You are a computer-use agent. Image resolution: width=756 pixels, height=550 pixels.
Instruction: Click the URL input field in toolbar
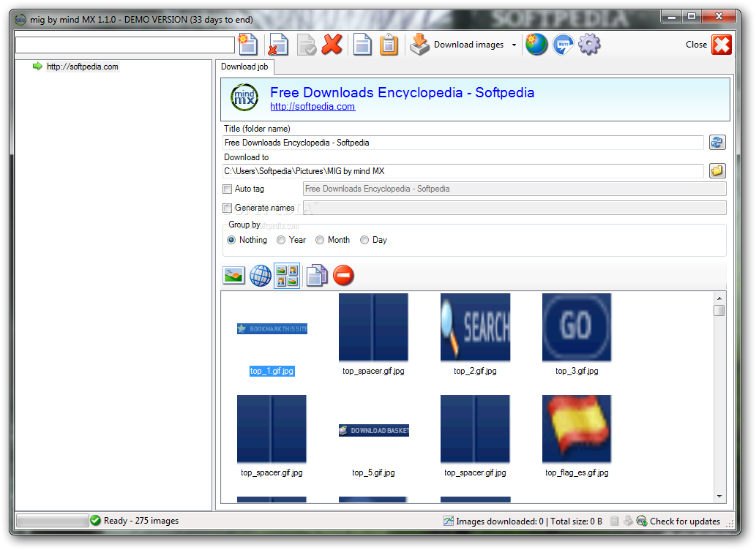point(125,45)
